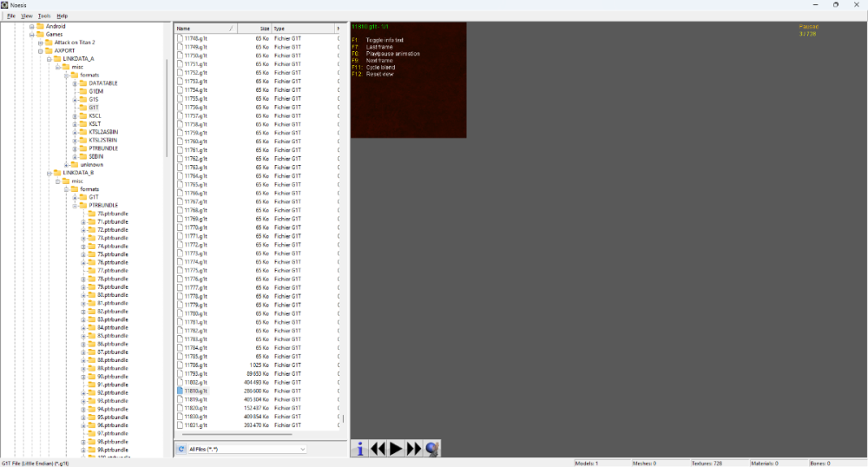
Task: Sort files by the Name column header
Action: [x=204, y=29]
